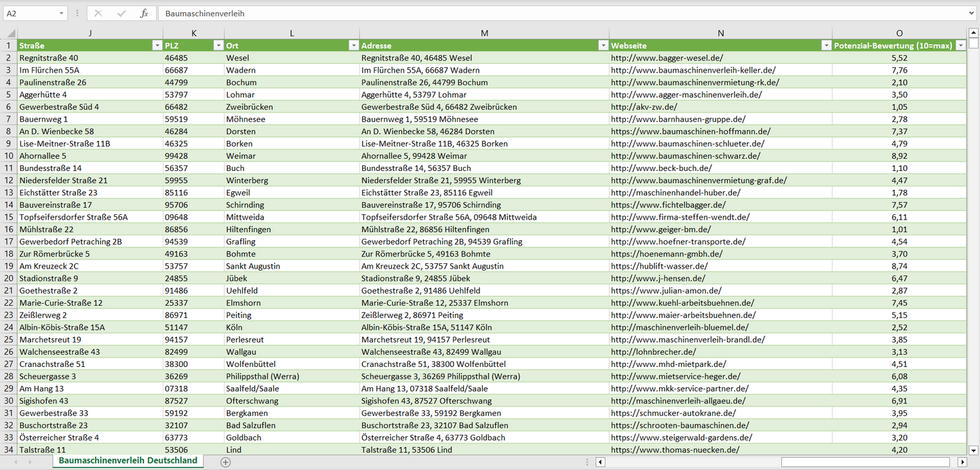Click the Select All corner triangle
The image size is (980, 470).
tap(9, 33)
